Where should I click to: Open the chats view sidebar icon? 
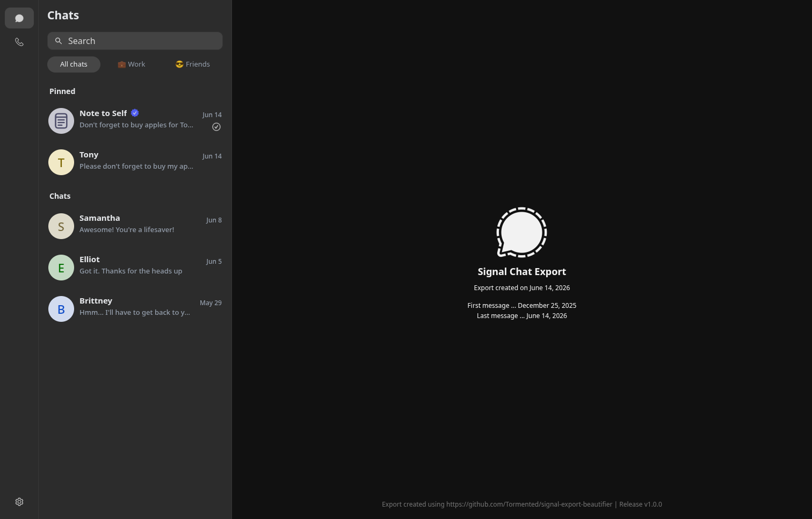[x=19, y=18]
